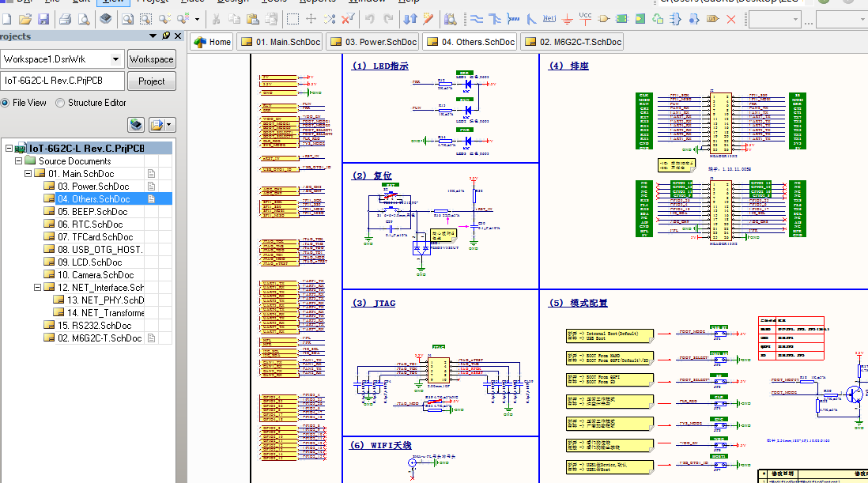Select 13. NET_PHY.SchDoc in project tree
Screen dimensions: 868x483
[105, 300]
